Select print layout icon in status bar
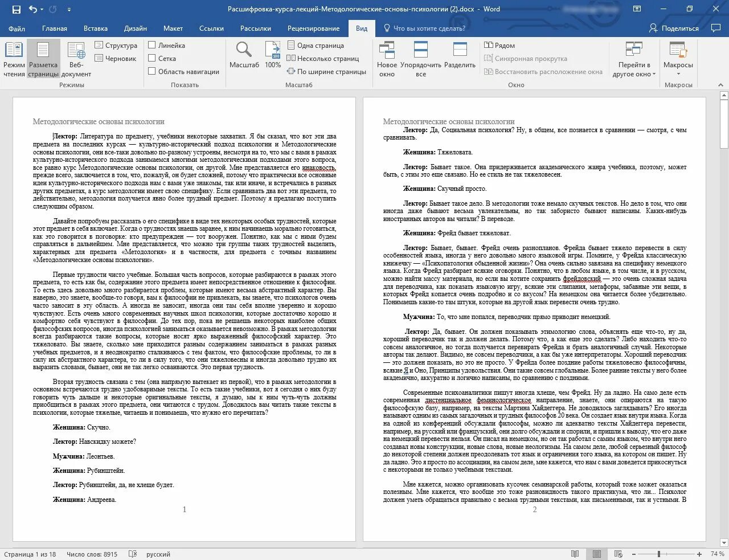 [x=596, y=554]
